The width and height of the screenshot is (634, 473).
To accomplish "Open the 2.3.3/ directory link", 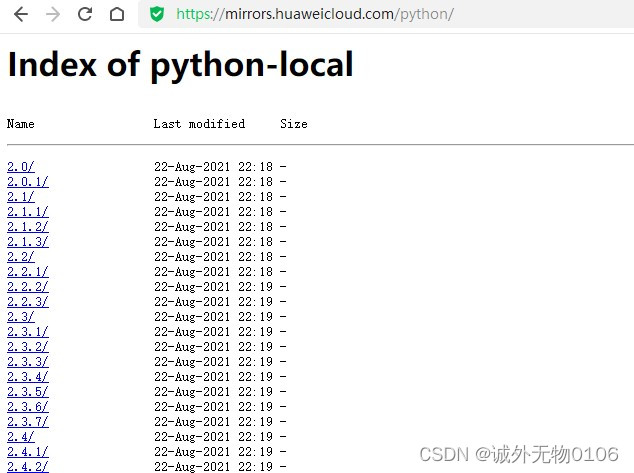I will (x=27, y=361).
